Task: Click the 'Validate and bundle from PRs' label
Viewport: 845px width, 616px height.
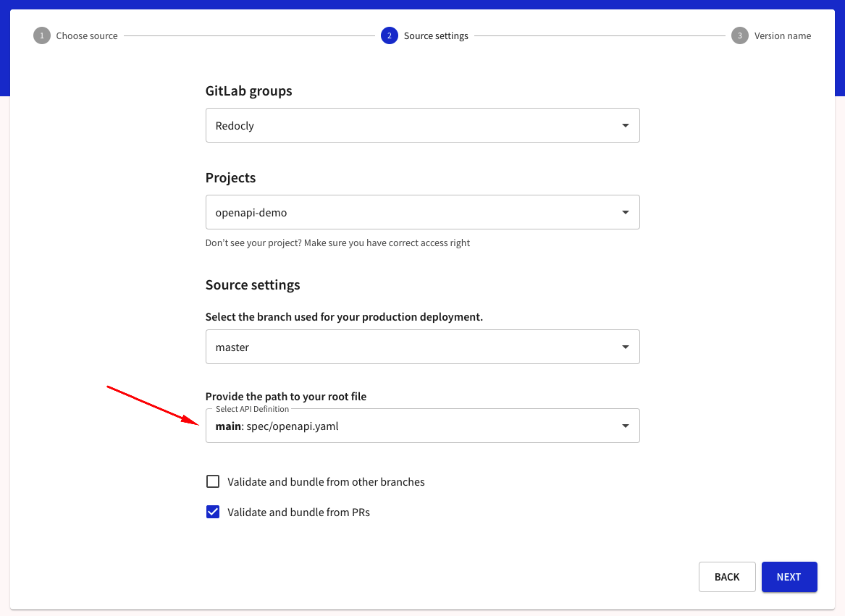Action: point(298,512)
